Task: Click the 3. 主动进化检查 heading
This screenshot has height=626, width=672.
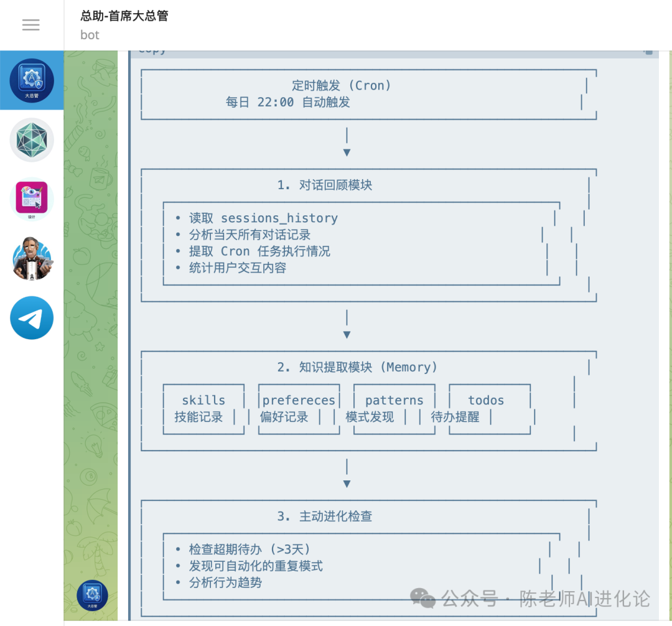Action: pos(325,516)
